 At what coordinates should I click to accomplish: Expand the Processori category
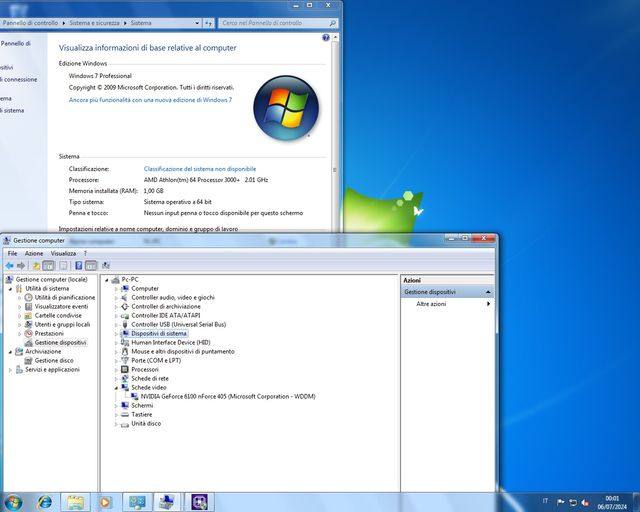116,369
